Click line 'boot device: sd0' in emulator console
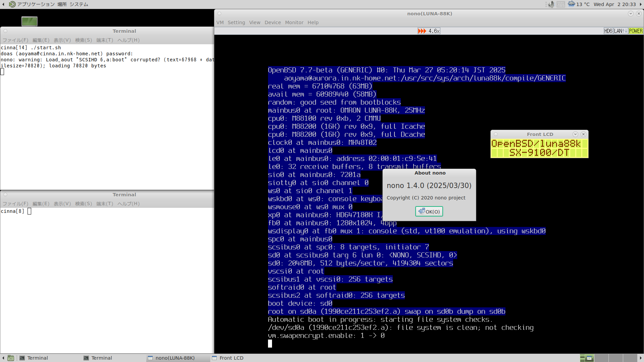Viewport: 644px width, 362px height. 300,303
